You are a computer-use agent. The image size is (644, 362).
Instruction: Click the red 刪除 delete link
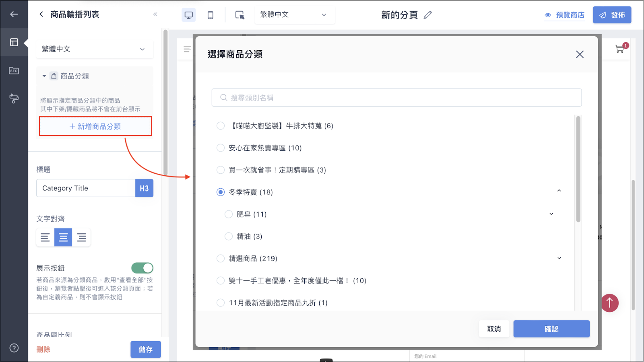(x=43, y=350)
